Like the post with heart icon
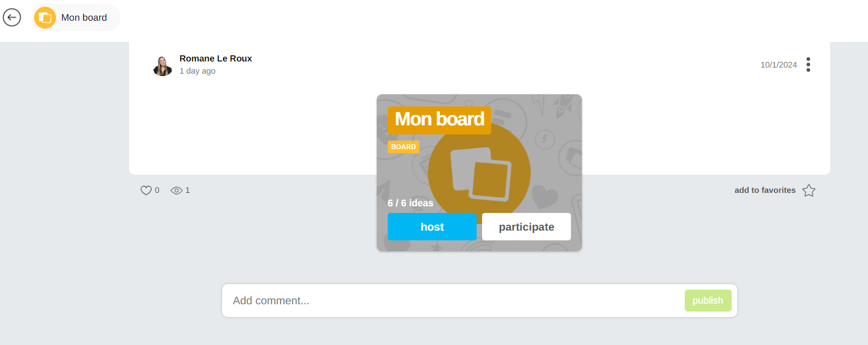The width and height of the screenshot is (868, 345). pos(146,190)
